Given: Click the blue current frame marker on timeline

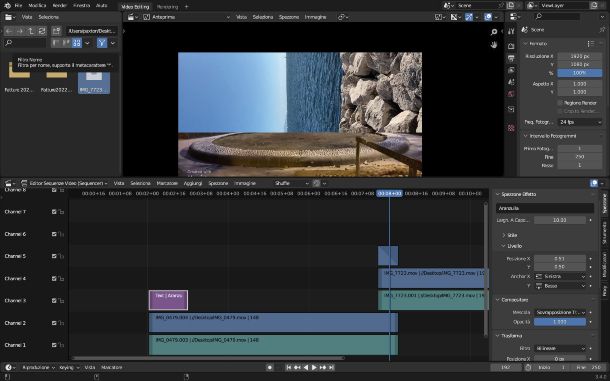Looking at the screenshot, I should [x=389, y=193].
